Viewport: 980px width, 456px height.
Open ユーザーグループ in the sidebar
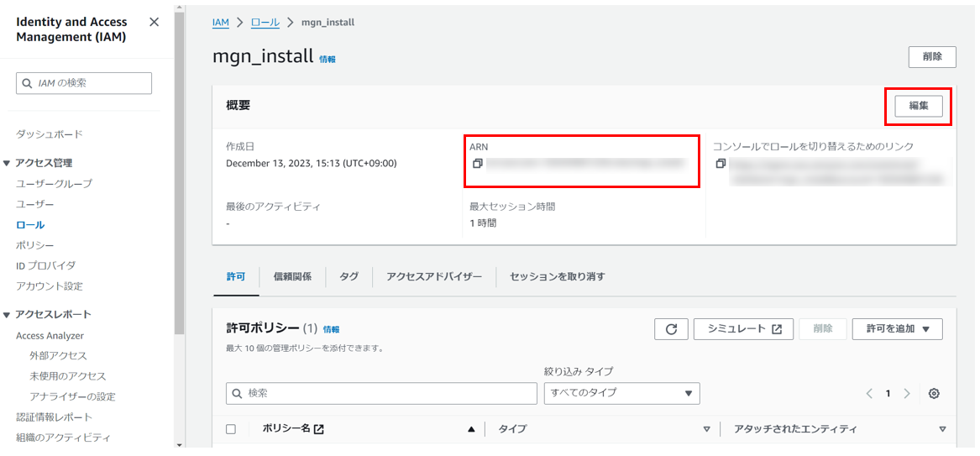pyautogui.click(x=54, y=184)
